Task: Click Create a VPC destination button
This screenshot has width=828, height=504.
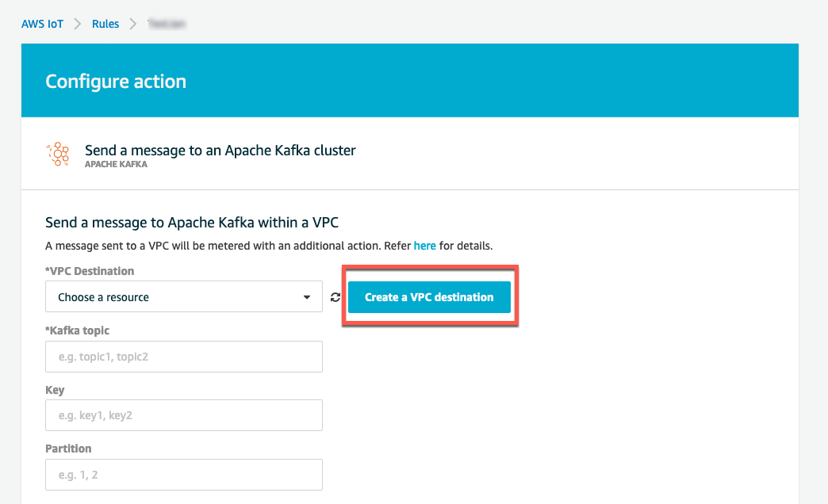Action: coord(429,297)
